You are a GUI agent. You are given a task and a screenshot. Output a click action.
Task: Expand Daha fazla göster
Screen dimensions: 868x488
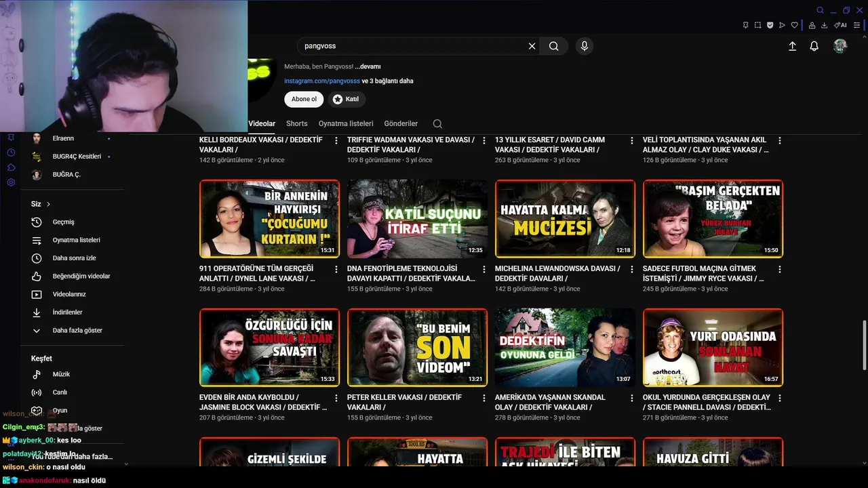click(x=77, y=330)
